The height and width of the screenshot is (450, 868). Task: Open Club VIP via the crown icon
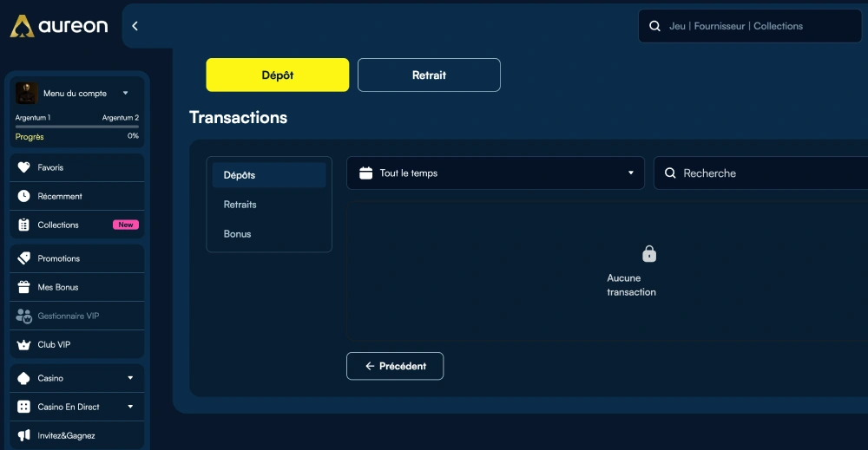point(23,344)
